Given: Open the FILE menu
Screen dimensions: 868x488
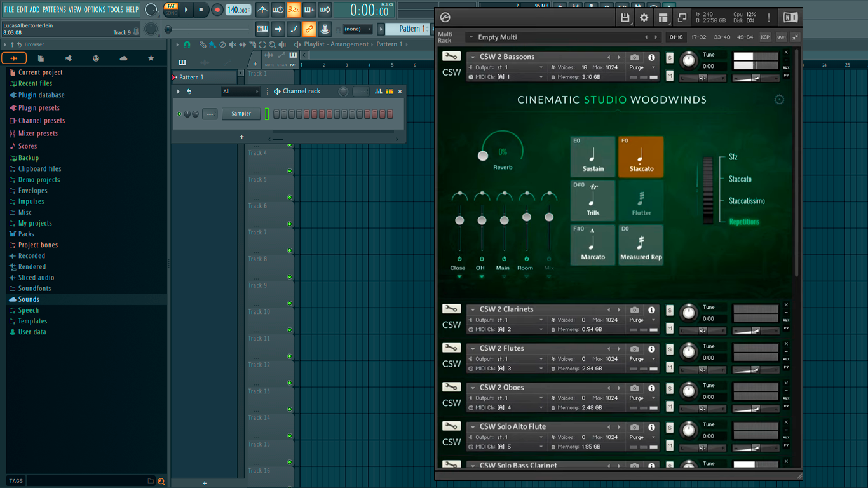Looking at the screenshot, I should click(x=9, y=10).
